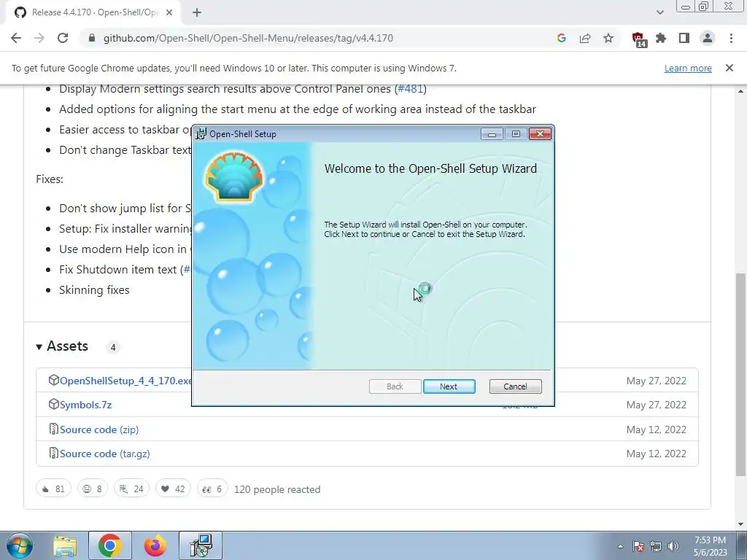The image size is (747, 560).
Task: Open volume speaker tray icon
Action: click(673, 546)
